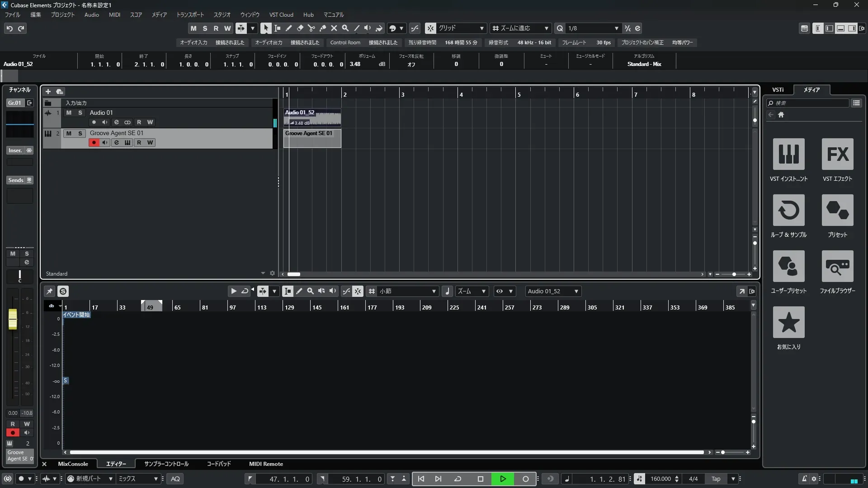868x488 pixels.
Task: Select the Eraser tool in main toolbar
Action: pos(300,28)
